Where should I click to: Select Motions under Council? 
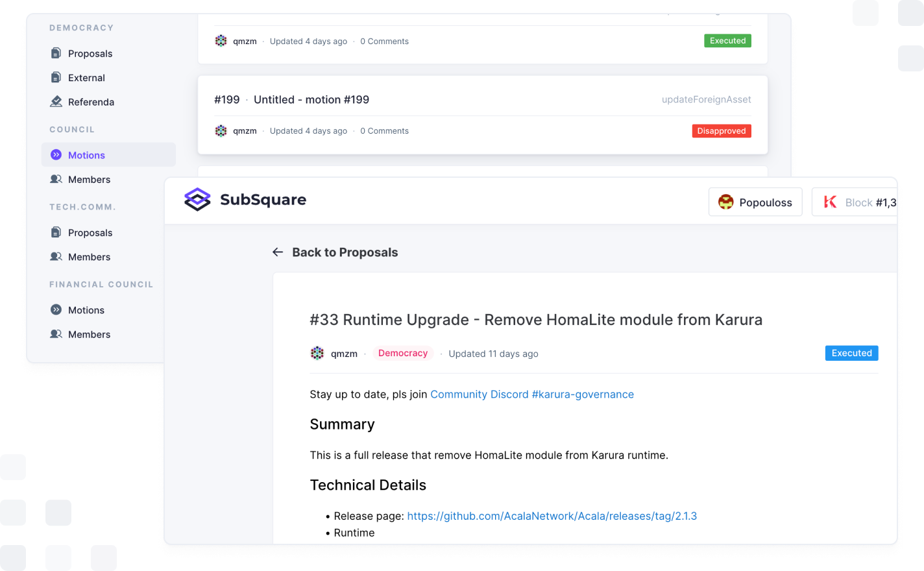point(86,155)
